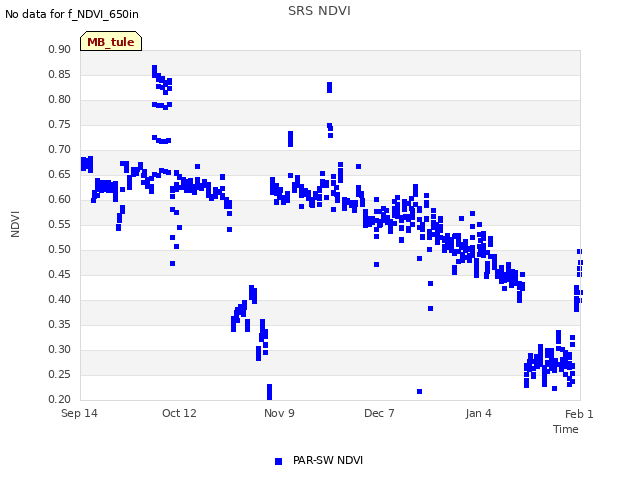Click the 0.35 y-axis tick label
The image size is (640, 480).
60,324
